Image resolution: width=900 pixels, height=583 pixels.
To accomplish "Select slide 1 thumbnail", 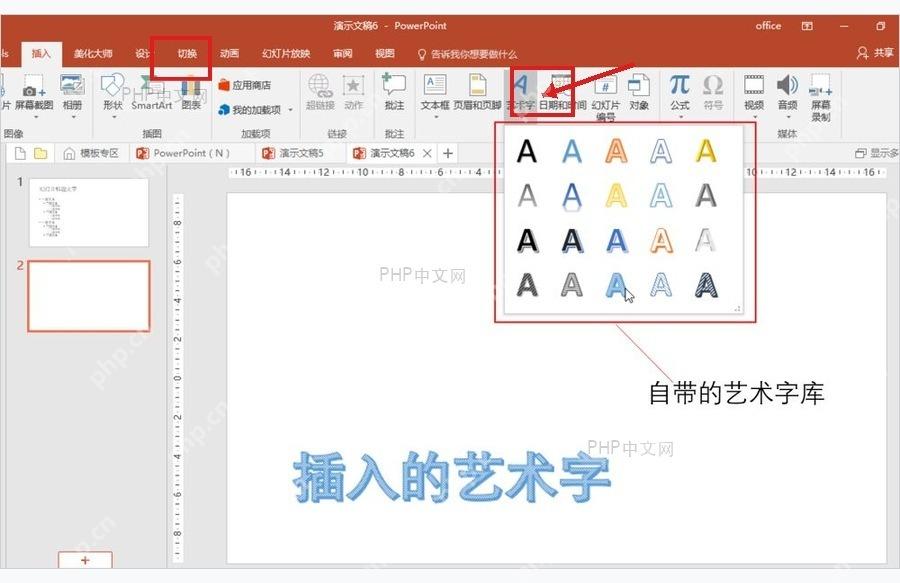I will click(89, 212).
